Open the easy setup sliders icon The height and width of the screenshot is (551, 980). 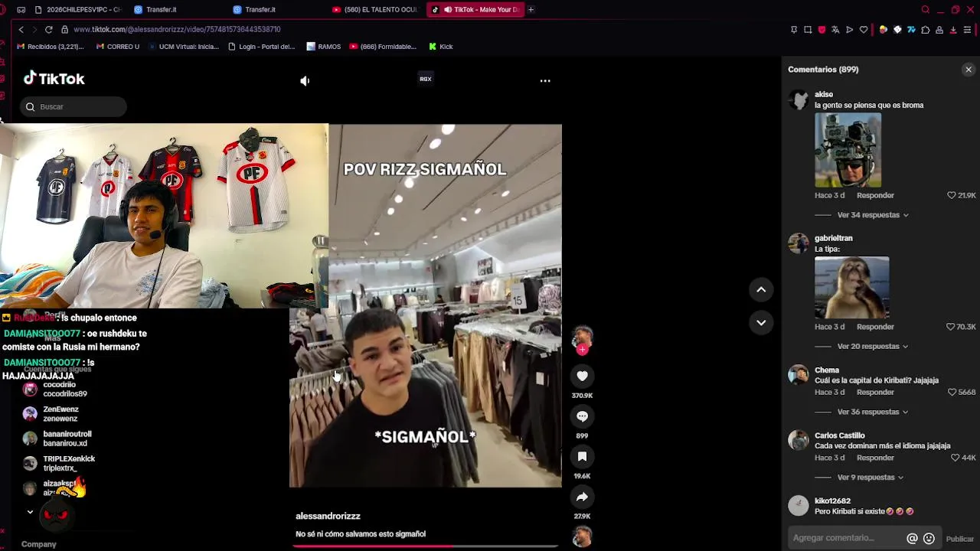pyautogui.click(x=968, y=30)
